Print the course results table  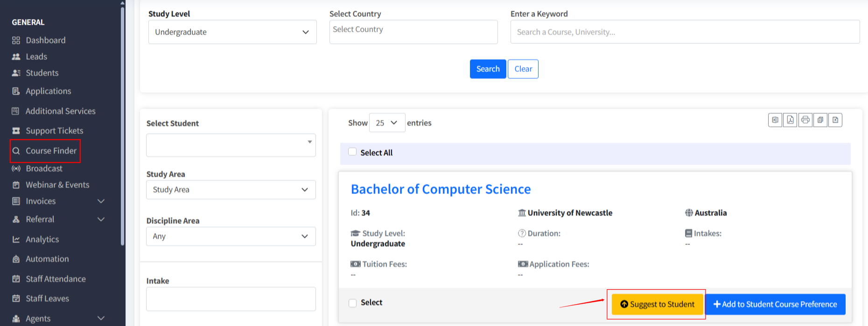click(x=805, y=120)
